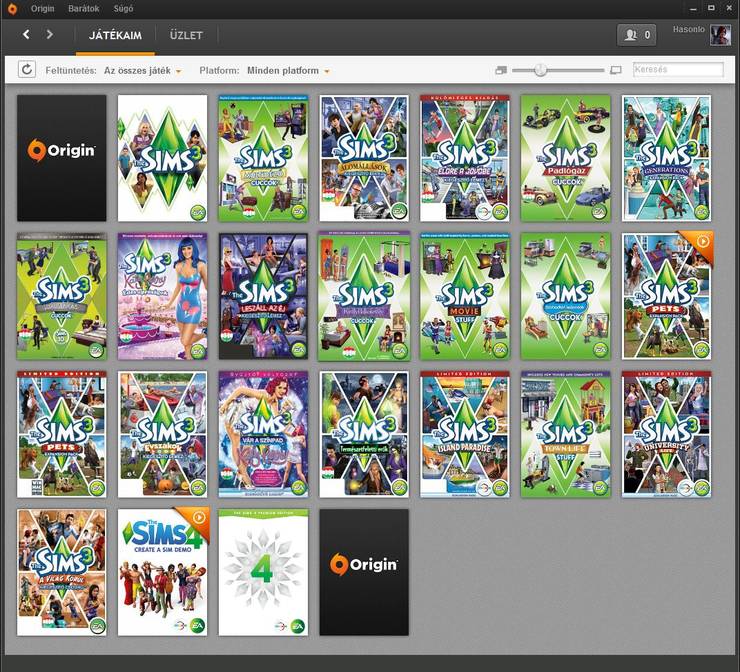Viewport: 740px width, 672px height.
Task: Select The Sims 3 Island Paradise cover
Action: (x=465, y=434)
